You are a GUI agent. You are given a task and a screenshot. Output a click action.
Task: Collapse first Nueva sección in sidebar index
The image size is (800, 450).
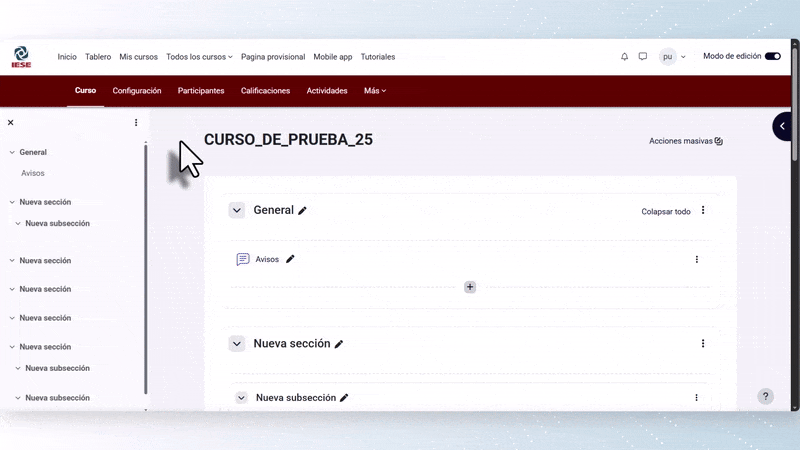12,202
